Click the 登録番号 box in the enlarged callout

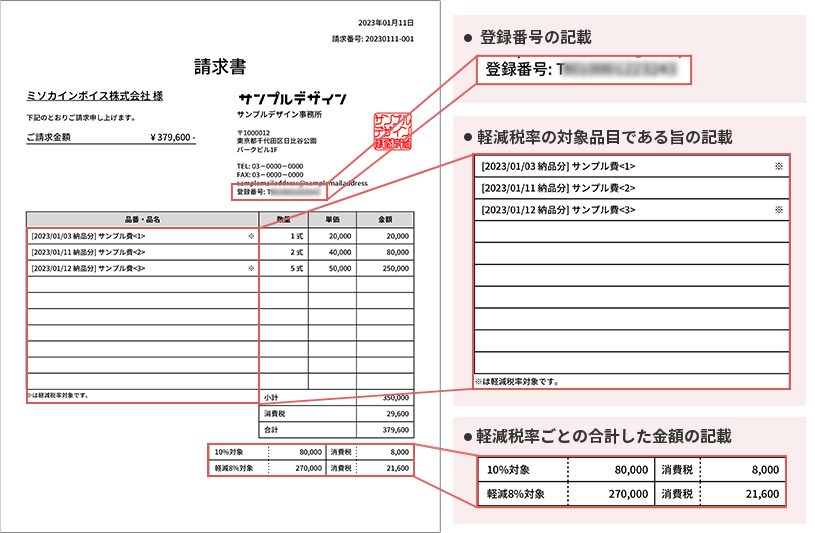click(x=582, y=69)
